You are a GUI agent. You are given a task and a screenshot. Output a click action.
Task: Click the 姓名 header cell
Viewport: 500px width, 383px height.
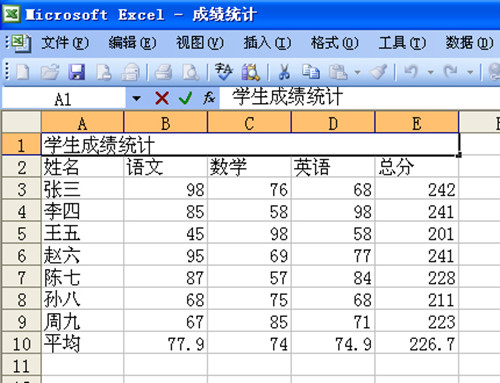point(82,167)
